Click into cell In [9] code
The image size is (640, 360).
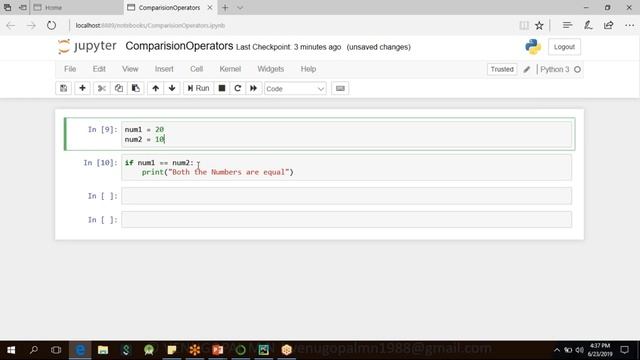347,134
